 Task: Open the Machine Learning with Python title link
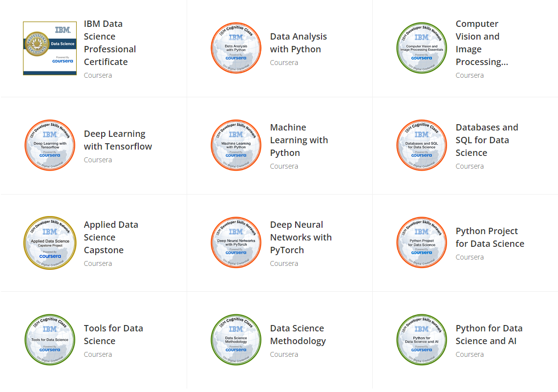[299, 140]
